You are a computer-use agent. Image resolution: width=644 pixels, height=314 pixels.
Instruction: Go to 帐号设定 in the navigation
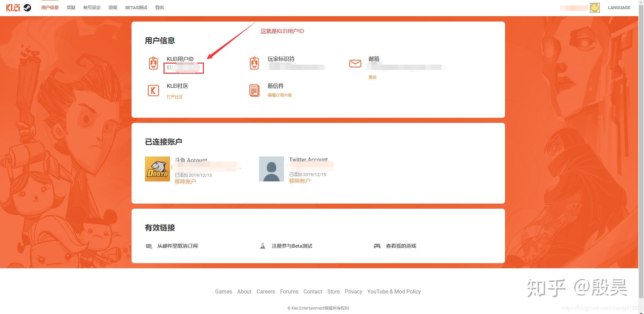[92, 7]
